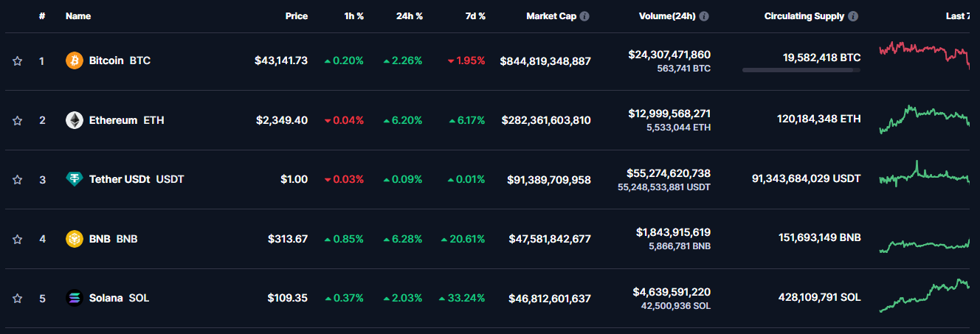Open Volume(24h) info tooltip icon
This screenshot has width=980, height=334.
tap(704, 16)
